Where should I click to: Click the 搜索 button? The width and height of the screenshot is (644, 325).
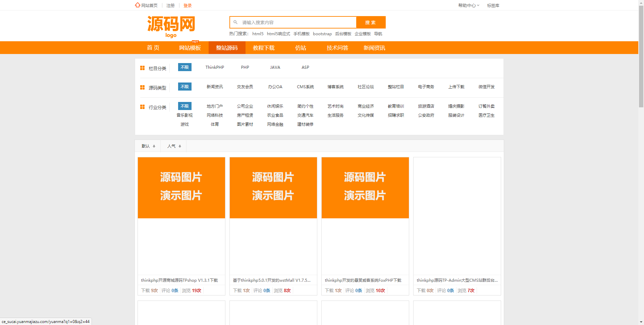tap(371, 22)
